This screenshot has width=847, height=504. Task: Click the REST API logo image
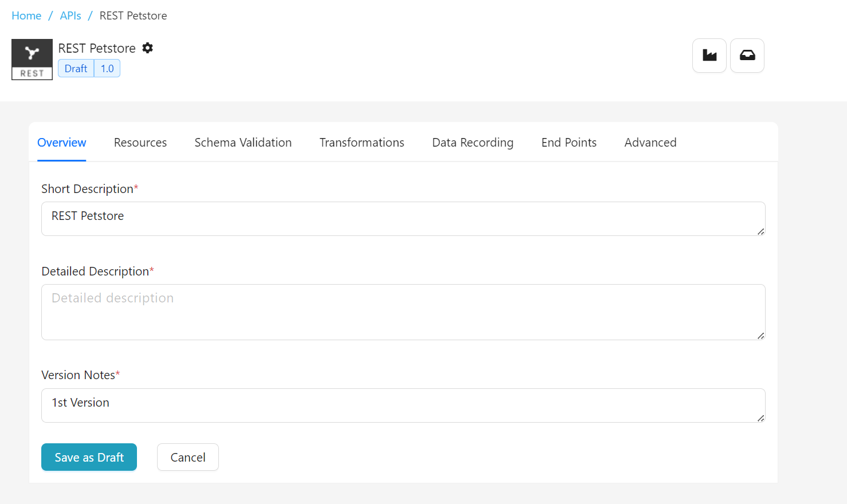pos(32,60)
